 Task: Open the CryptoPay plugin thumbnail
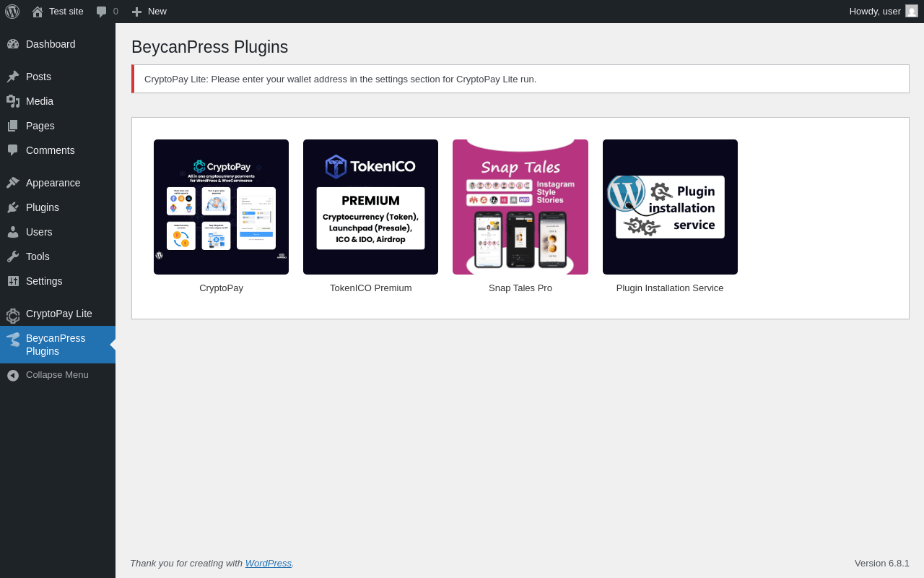tap(221, 207)
